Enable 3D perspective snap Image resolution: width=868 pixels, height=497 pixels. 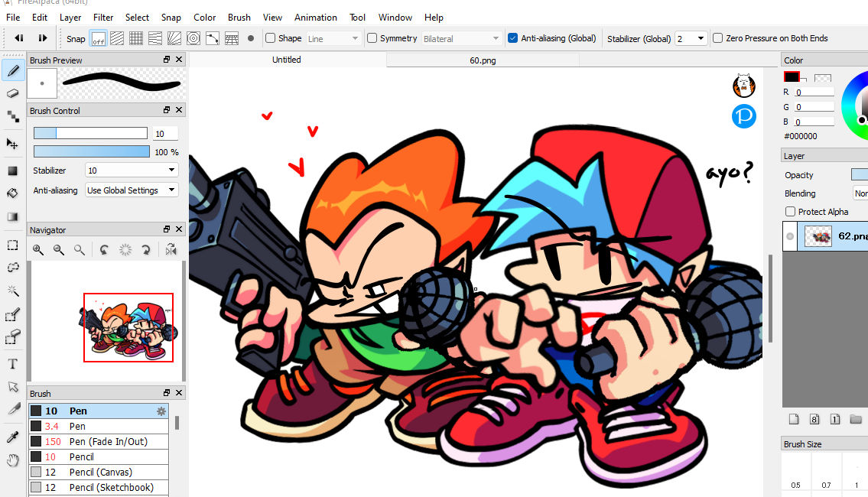tap(232, 38)
